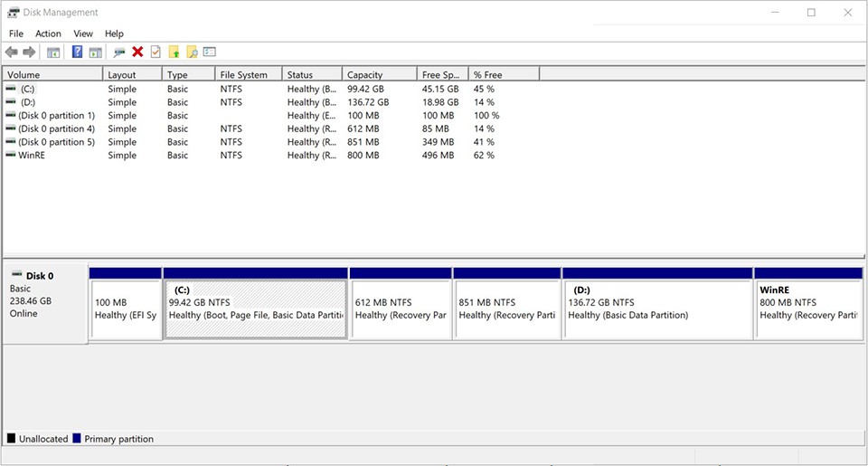This screenshot has height=466, width=868.
Task: Sort by the Capacity column header
Action: 380,74
